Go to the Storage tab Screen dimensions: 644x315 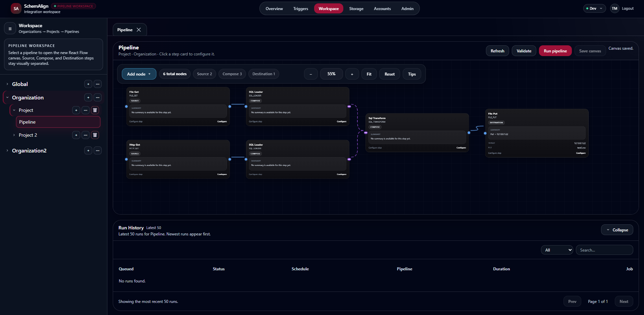[356, 9]
